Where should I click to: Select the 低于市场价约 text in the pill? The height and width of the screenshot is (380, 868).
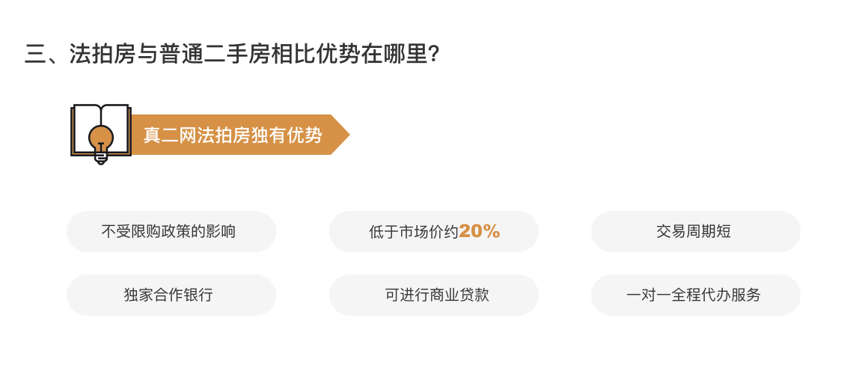click(x=414, y=232)
